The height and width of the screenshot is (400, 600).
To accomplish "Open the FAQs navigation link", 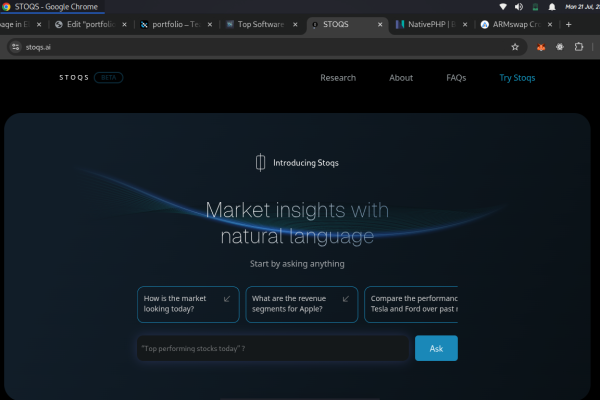I will (456, 77).
